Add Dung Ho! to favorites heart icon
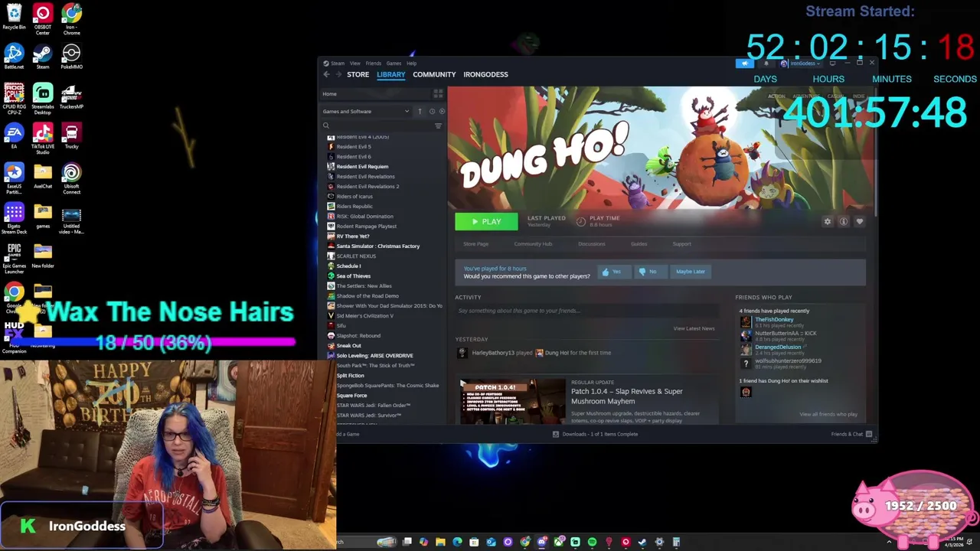Screen dimensions: 980x551 click(859, 221)
